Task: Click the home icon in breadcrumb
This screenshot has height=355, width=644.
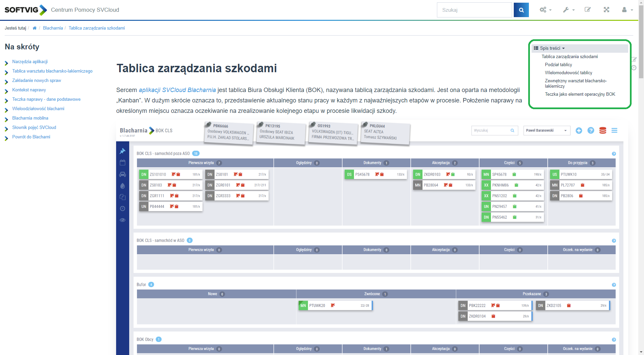Action: point(34,28)
